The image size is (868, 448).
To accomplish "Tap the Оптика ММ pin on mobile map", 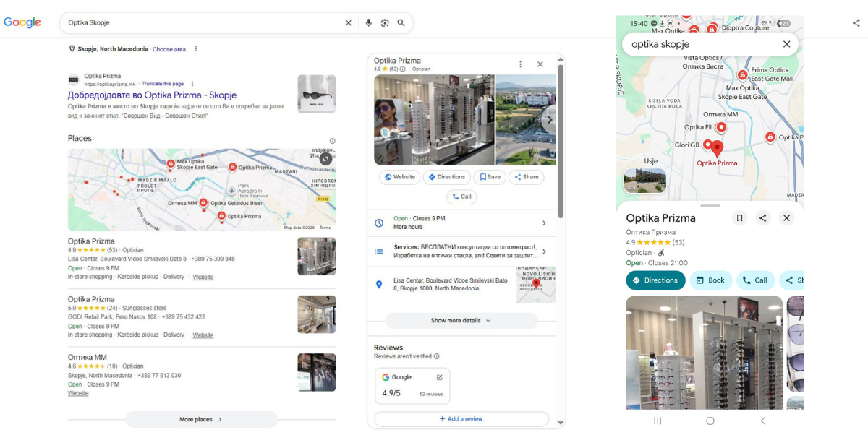I will pyautogui.click(x=721, y=128).
